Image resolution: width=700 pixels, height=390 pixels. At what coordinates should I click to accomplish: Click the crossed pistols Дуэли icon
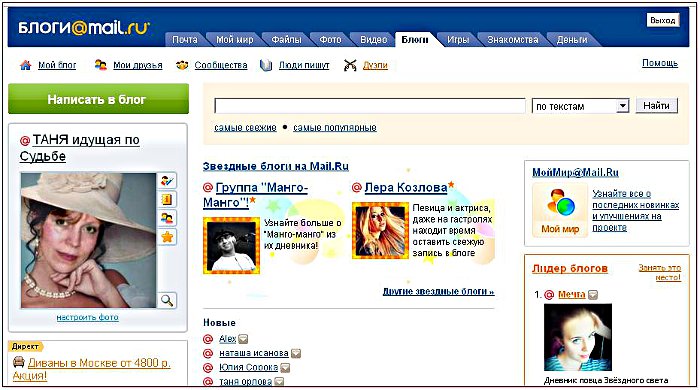pyautogui.click(x=350, y=66)
